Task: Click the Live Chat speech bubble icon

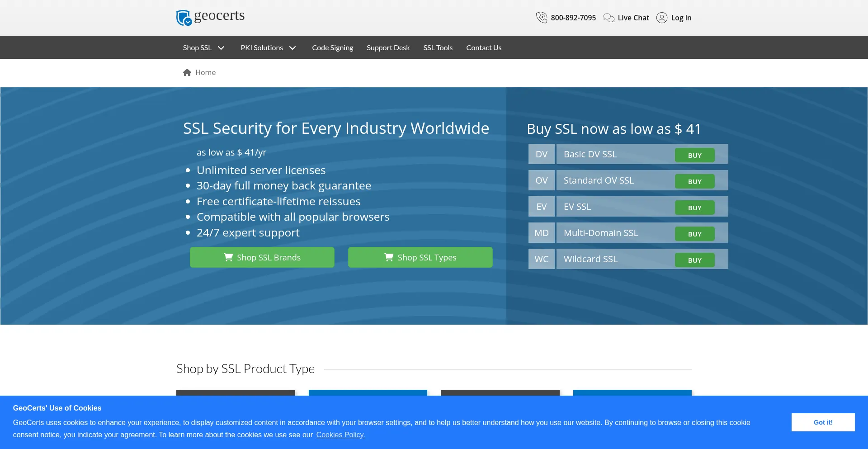Action: click(x=609, y=18)
